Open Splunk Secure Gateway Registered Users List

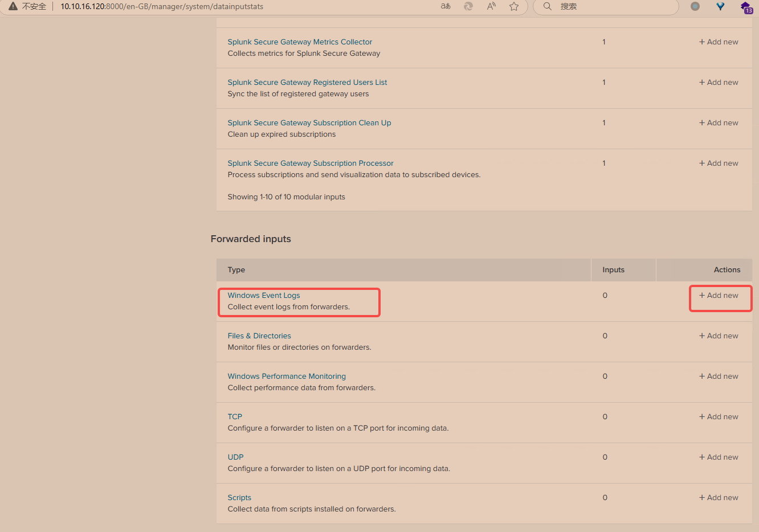[x=307, y=83]
